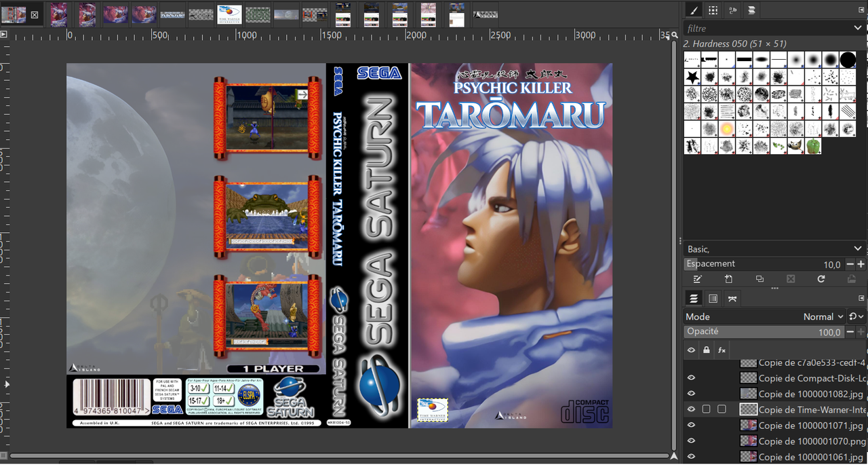Switch to the Brushes dock tab
The image size is (868, 465).
[693, 10]
